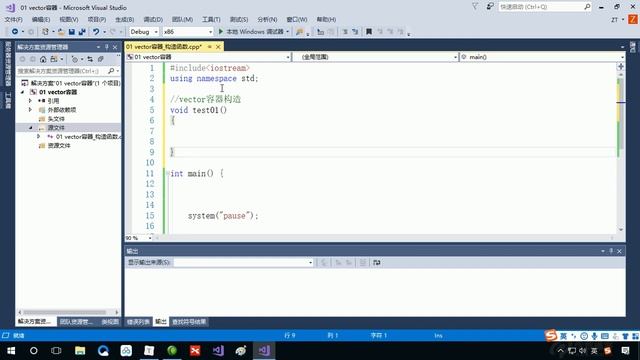Open the action center notifications icon
Image resolution: width=640 pixels, height=360 pixels.
click(x=626, y=351)
